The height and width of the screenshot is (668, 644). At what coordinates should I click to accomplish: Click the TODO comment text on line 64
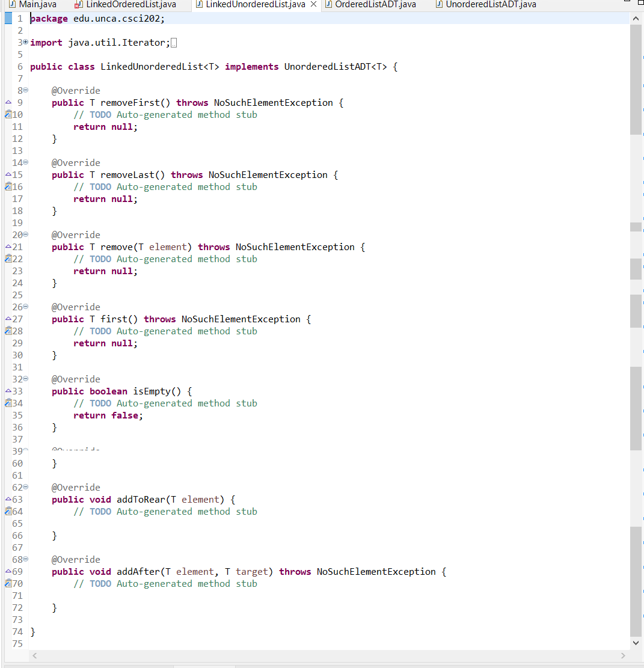(165, 512)
